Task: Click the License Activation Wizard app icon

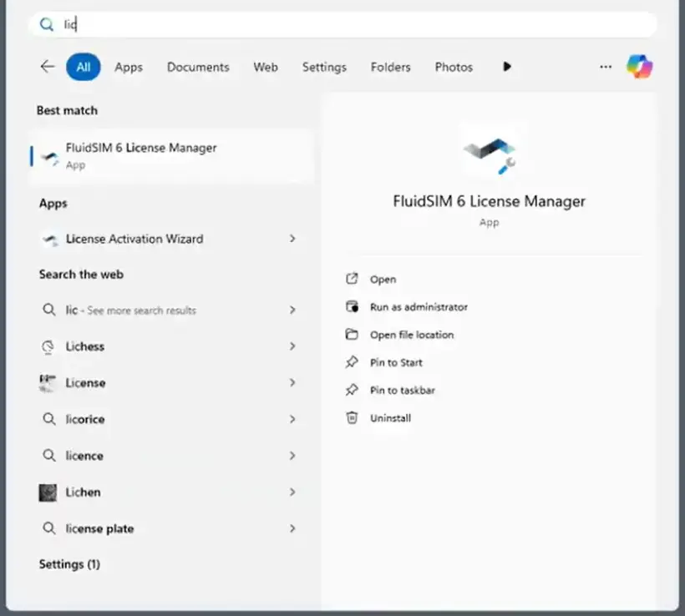Action: 50,240
